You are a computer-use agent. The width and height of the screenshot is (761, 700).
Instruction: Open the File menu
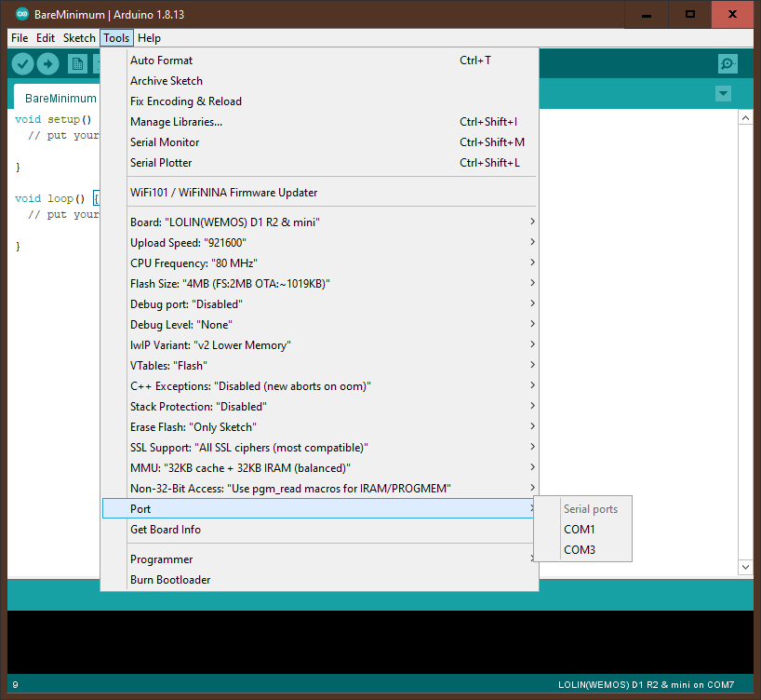click(x=20, y=38)
